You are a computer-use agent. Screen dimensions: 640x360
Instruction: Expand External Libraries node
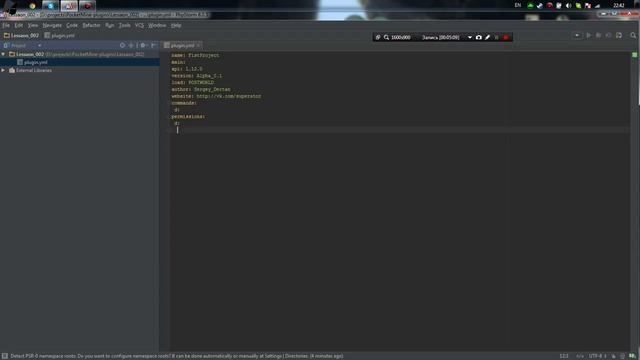pyautogui.click(x=3, y=70)
